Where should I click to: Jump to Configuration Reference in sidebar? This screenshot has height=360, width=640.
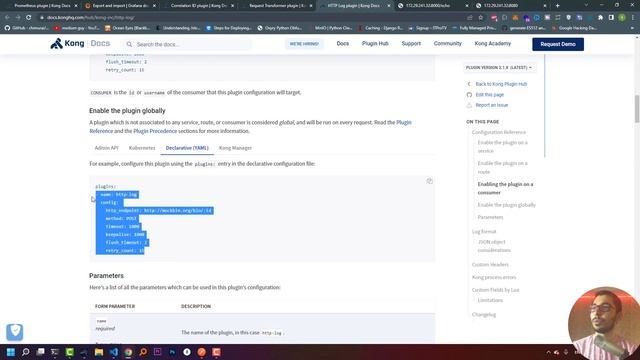click(x=499, y=132)
